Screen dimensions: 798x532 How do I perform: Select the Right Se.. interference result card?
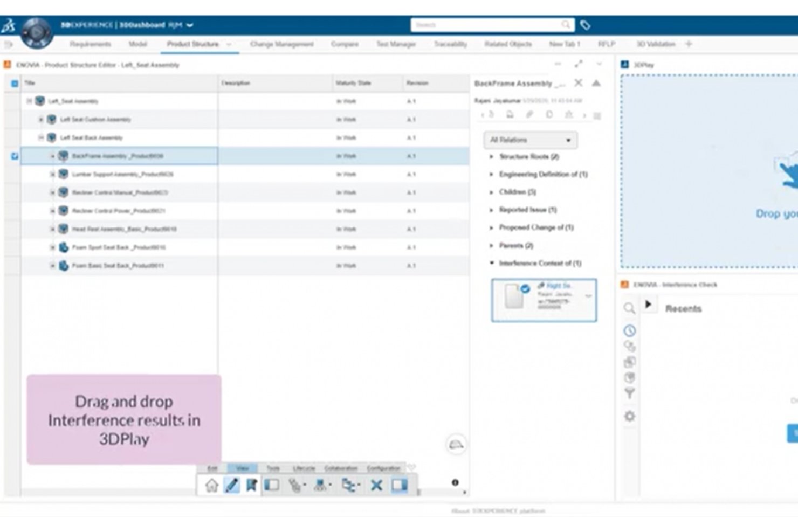pos(544,300)
